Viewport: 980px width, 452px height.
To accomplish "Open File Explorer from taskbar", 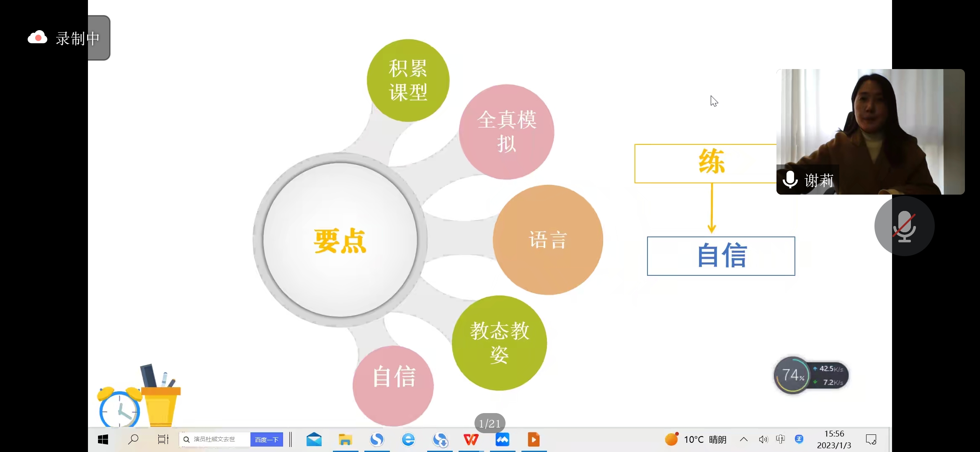I will tap(345, 439).
